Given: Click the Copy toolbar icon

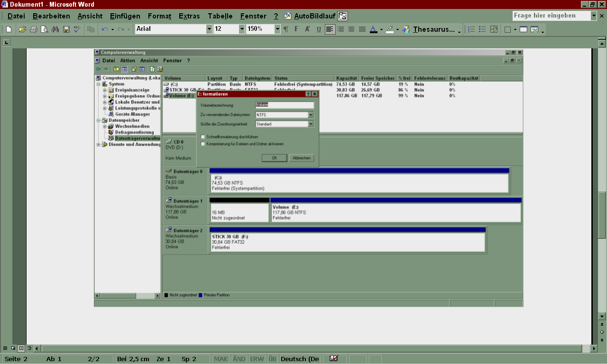Looking at the screenshot, I should [91, 29].
